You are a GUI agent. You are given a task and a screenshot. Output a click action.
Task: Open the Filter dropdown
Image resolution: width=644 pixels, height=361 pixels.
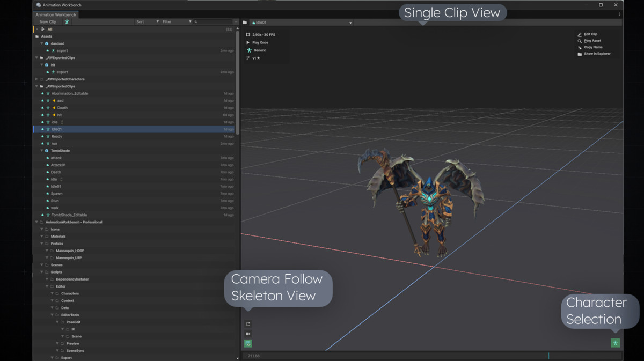(x=176, y=22)
